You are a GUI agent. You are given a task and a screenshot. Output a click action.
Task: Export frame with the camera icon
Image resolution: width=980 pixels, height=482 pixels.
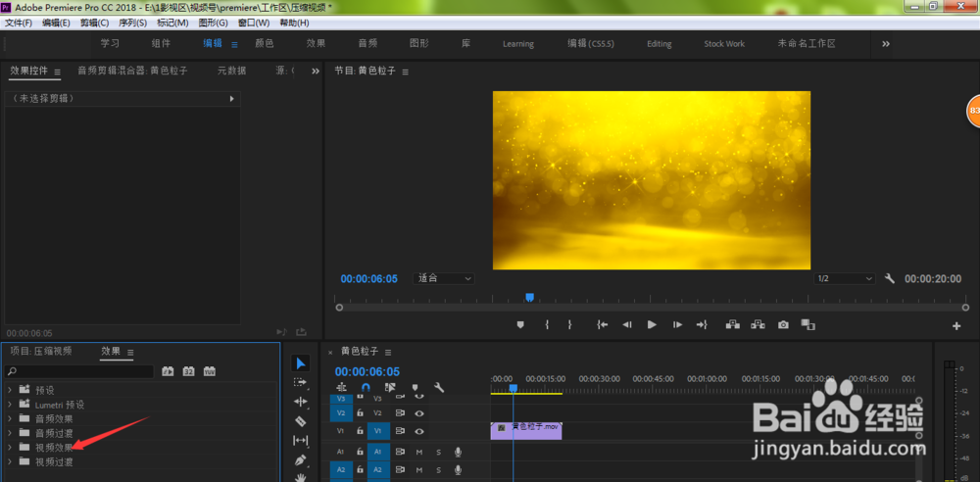click(x=783, y=325)
